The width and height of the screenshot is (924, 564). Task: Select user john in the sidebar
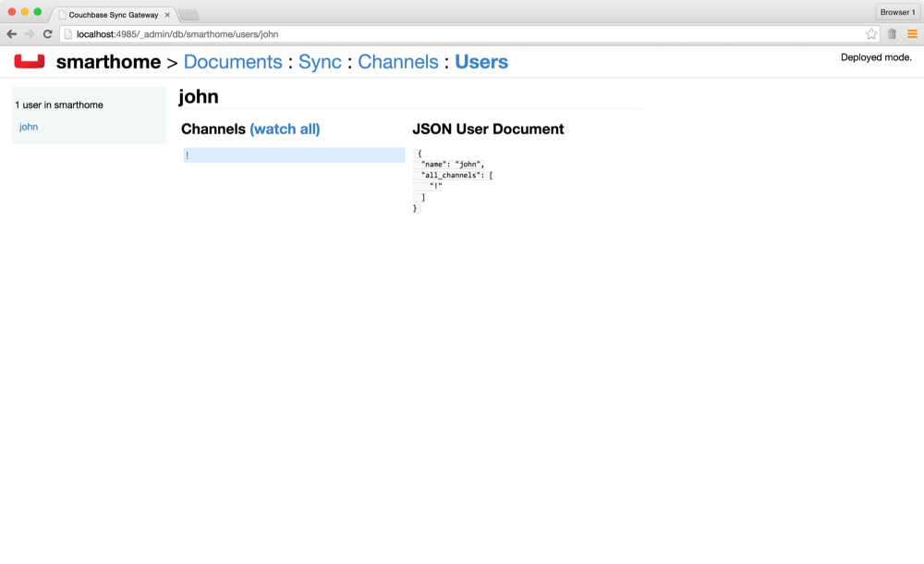coord(29,127)
